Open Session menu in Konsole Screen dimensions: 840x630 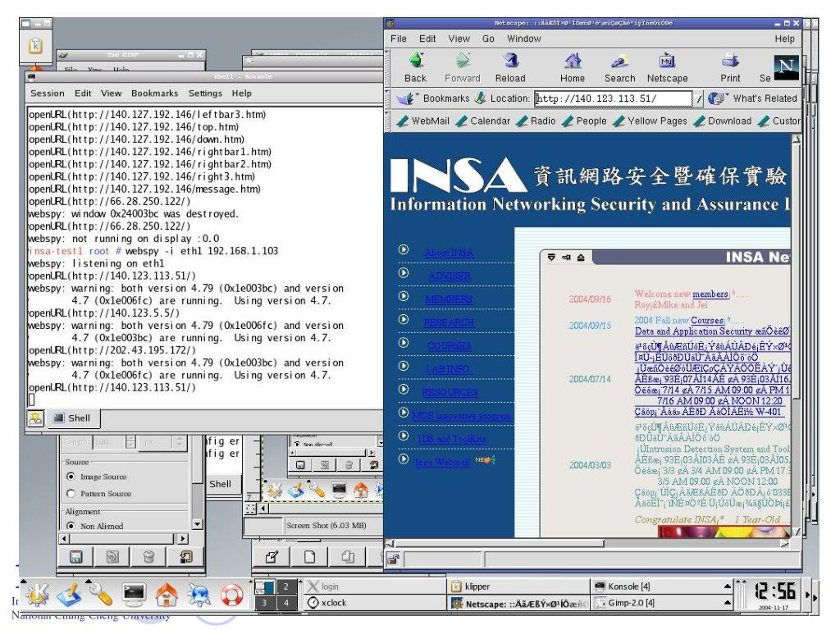pyautogui.click(x=47, y=94)
